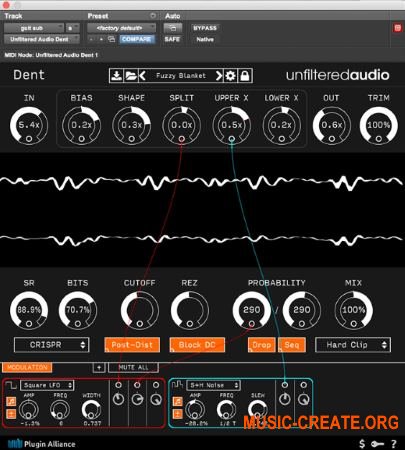
Task: Select previous Pro Tools preset minus button
Action: (x=91, y=39)
